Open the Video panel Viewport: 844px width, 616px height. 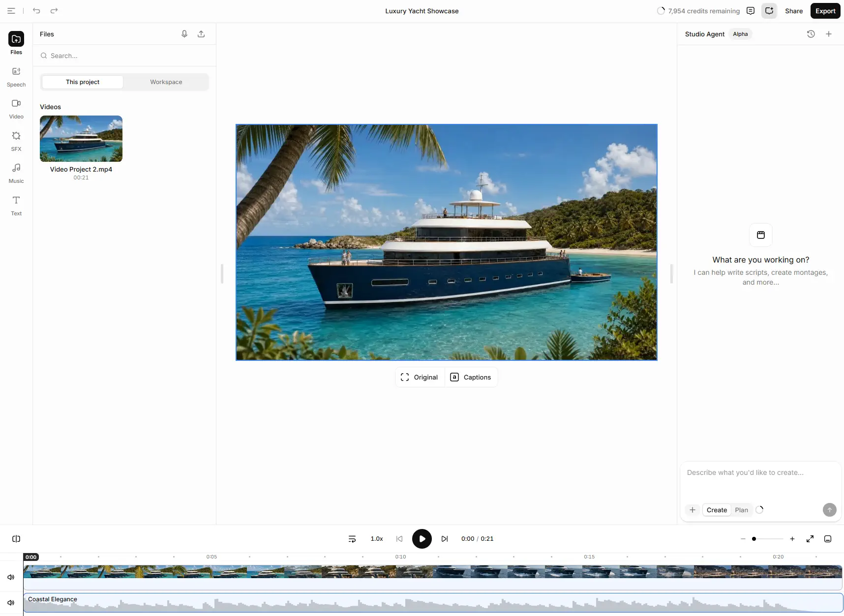(16, 109)
